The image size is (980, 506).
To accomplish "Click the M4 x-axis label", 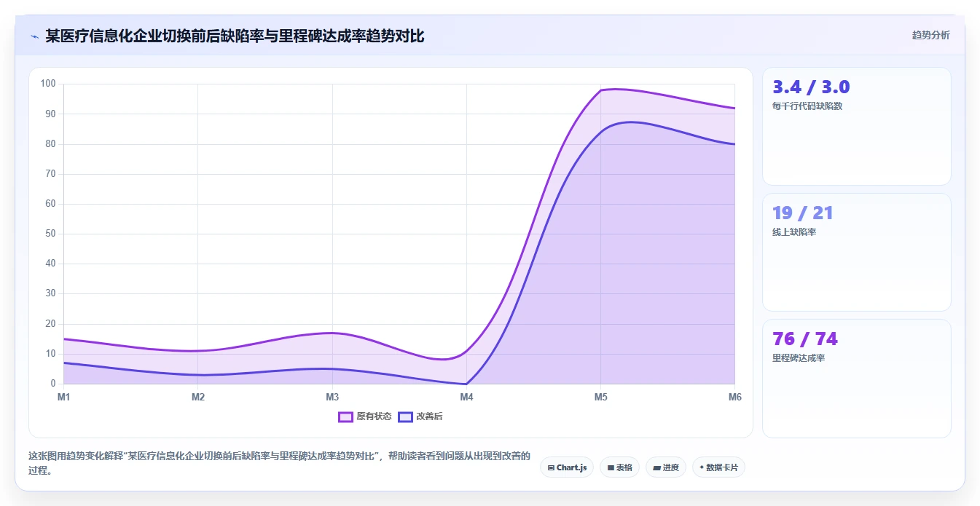I will [466, 397].
